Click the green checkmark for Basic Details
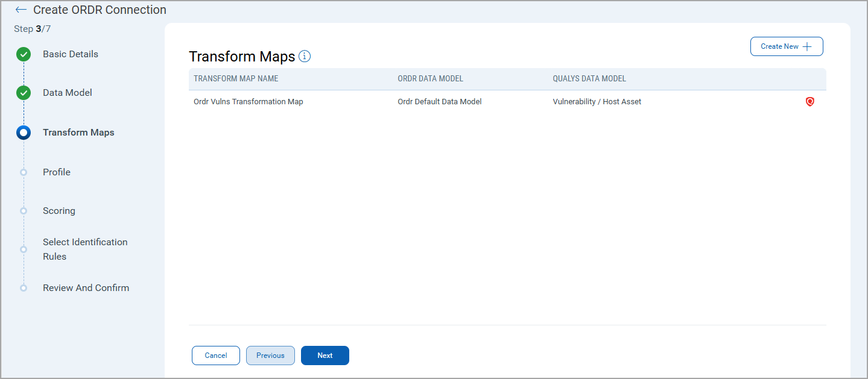The height and width of the screenshot is (379, 868). click(x=24, y=54)
